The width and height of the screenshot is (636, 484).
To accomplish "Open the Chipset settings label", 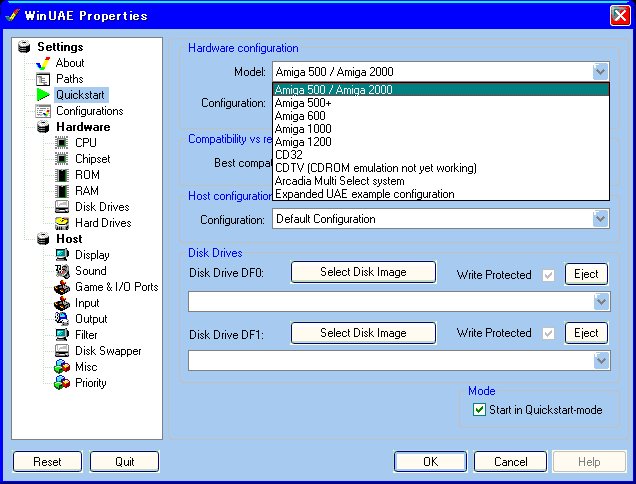I will click(93, 159).
